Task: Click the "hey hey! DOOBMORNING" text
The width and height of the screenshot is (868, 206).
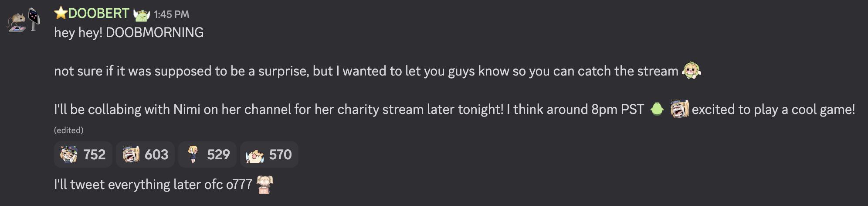Action: (x=129, y=33)
